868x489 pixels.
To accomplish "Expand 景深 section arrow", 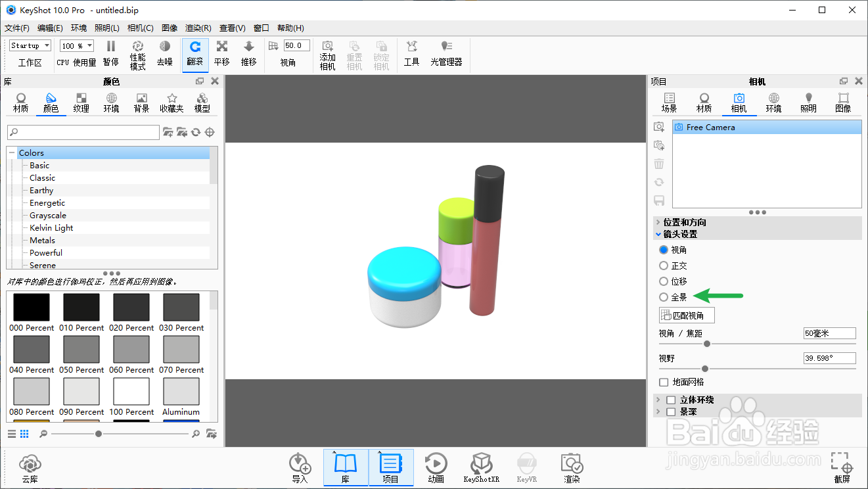I will coord(658,412).
